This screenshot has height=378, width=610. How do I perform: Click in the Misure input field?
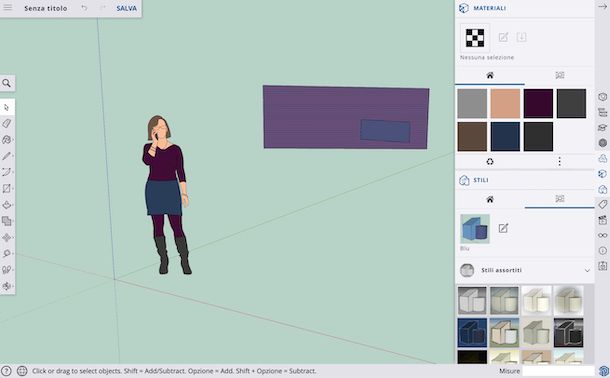[x=558, y=371]
